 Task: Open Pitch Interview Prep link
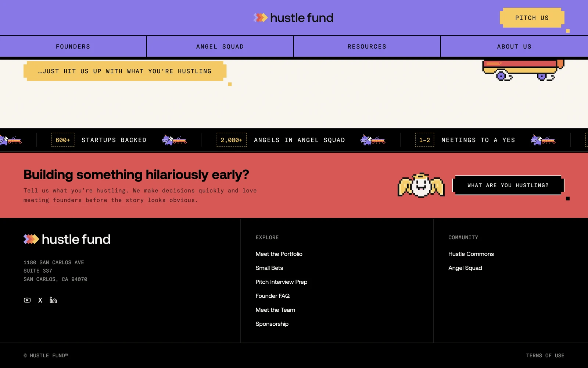point(282,282)
